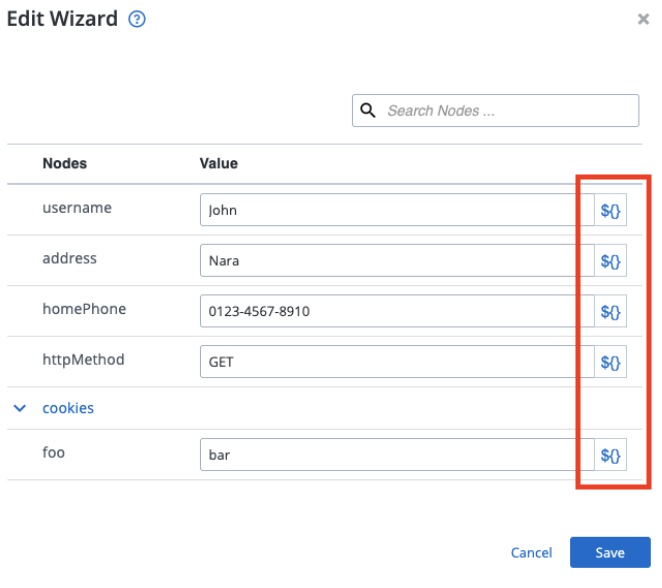Collapse the cookies section chevron

point(20,408)
